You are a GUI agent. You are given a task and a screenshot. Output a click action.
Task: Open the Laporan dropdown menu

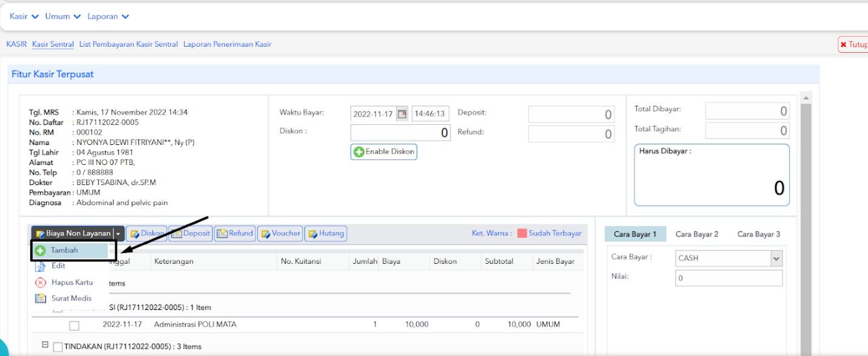[x=108, y=16]
